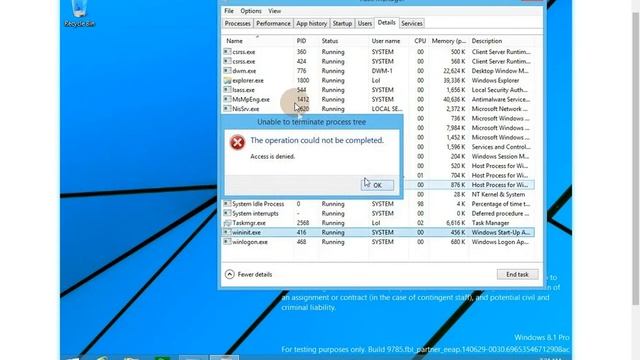Viewport: 640px width, 360px height.
Task: Click the Desktop Window Manager description
Action: point(501,71)
